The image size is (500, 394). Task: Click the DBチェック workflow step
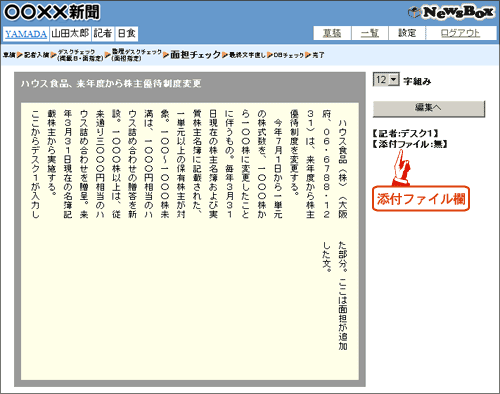[x=289, y=55]
